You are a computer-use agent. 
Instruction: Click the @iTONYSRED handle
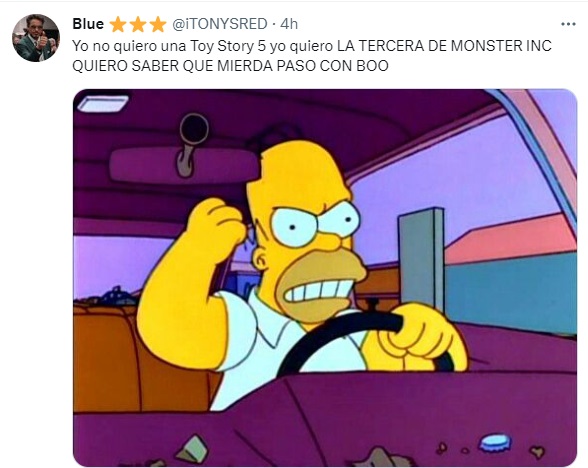coord(220,24)
